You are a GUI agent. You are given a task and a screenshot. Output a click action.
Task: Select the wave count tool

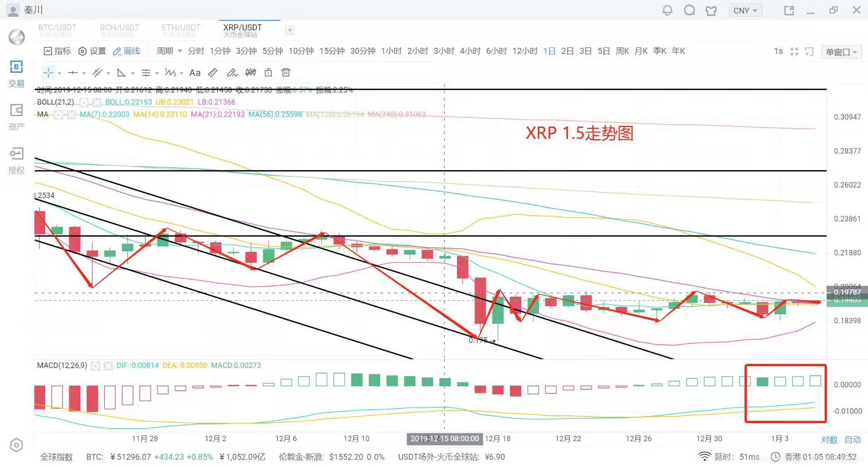[170, 72]
